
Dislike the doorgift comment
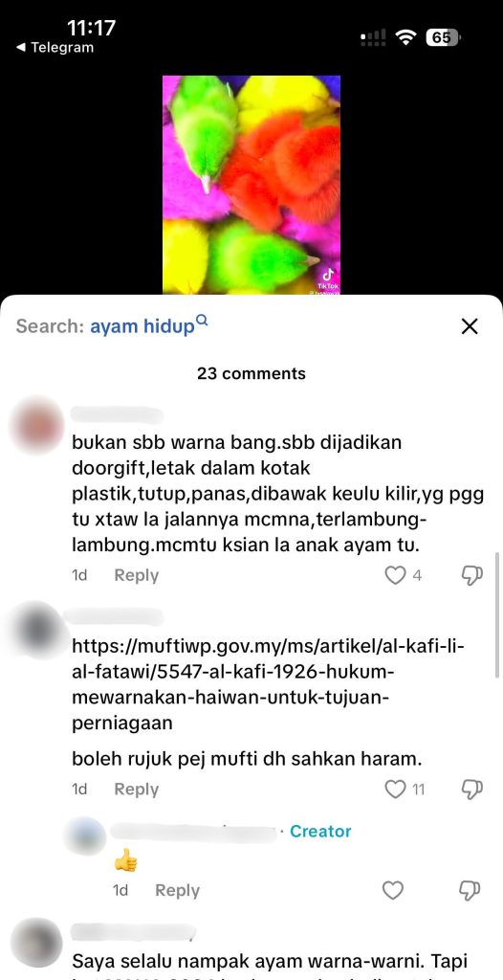[x=471, y=575]
